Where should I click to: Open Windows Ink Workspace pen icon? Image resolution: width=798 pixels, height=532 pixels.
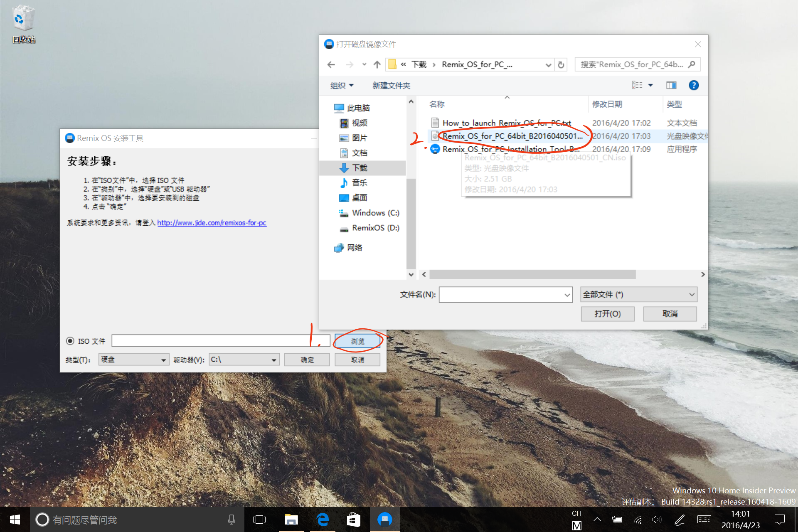(x=680, y=520)
